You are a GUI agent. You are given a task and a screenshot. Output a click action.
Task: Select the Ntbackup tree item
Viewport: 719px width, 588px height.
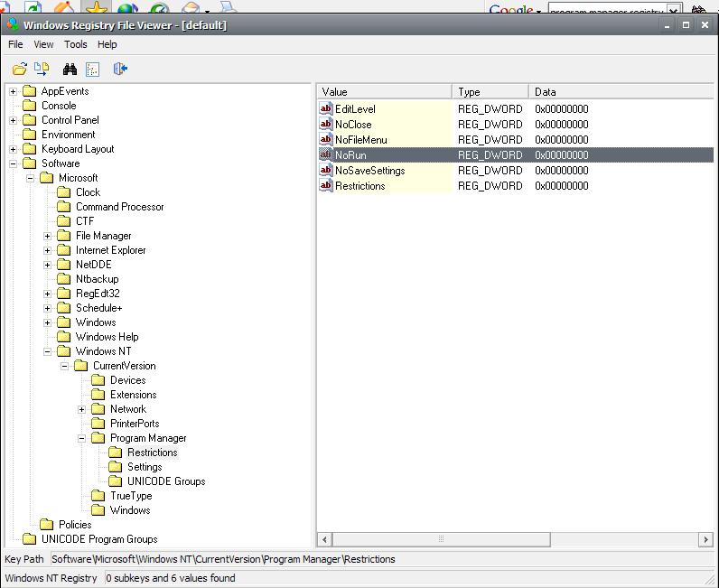98,279
